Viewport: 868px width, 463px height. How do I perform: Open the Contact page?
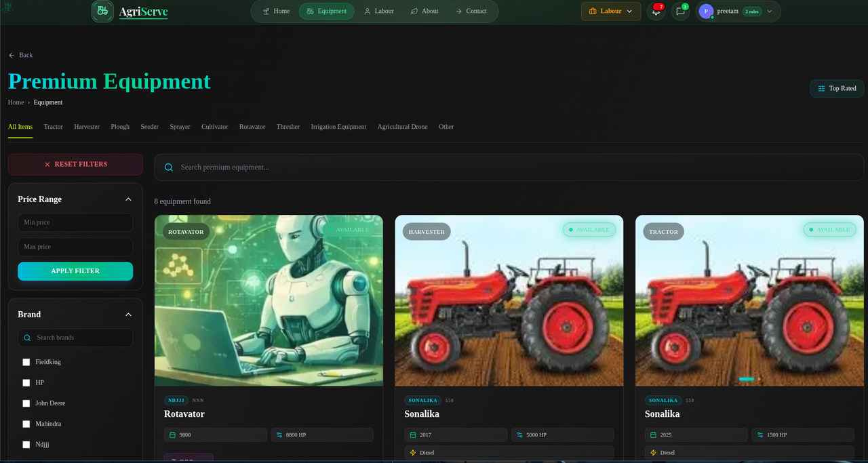coord(471,11)
